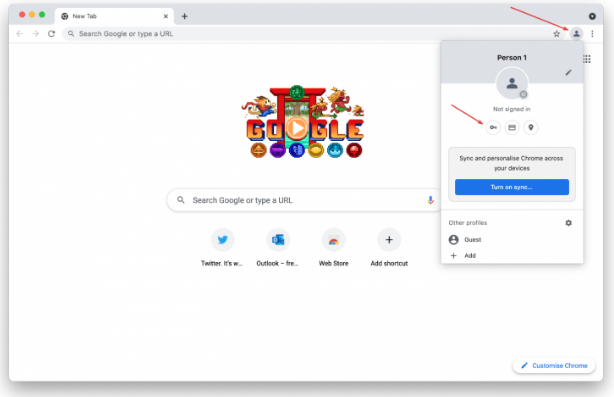Reload the page

[51, 34]
